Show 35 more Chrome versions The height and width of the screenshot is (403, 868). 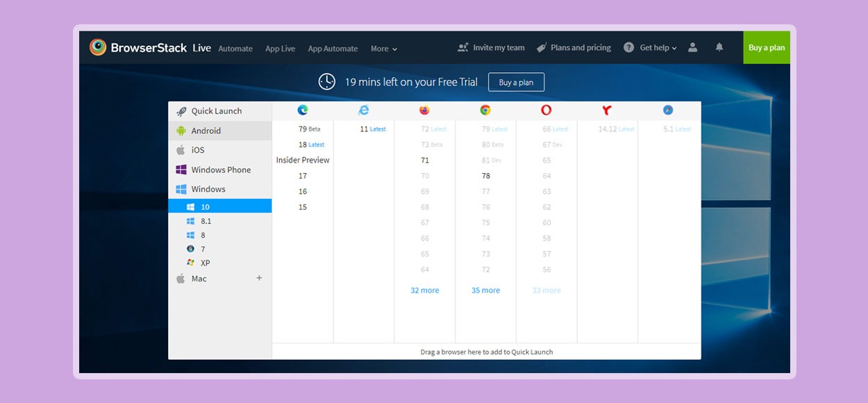pyautogui.click(x=485, y=290)
